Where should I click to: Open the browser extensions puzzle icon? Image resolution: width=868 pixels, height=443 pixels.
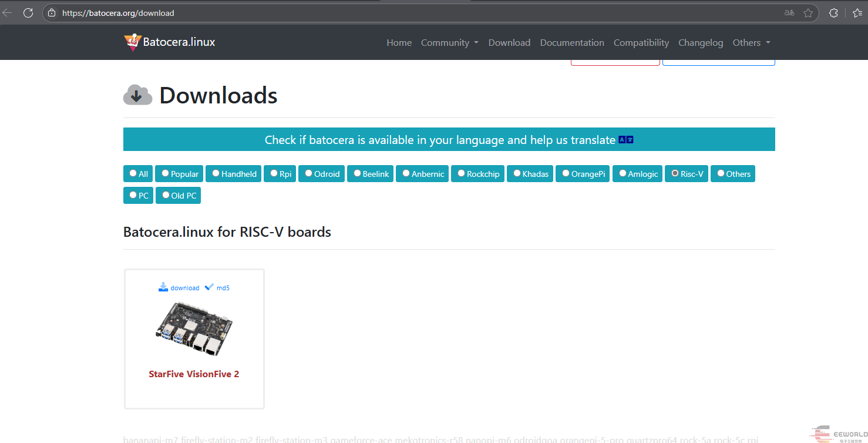(833, 13)
